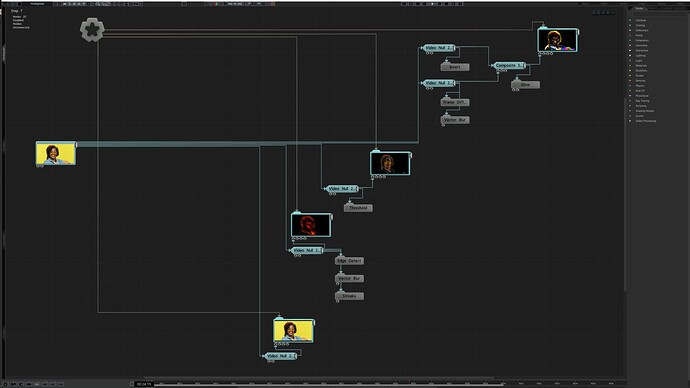Select the Glow effect node
The width and height of the screenshot is (690, 388).
click(525, 84)
